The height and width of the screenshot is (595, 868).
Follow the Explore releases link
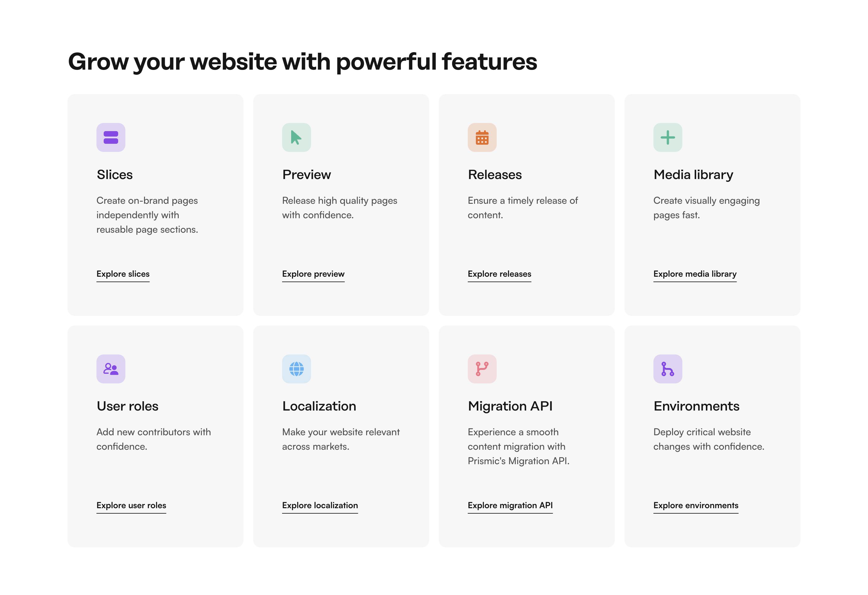pyautogui.click(x=499, y=274)
